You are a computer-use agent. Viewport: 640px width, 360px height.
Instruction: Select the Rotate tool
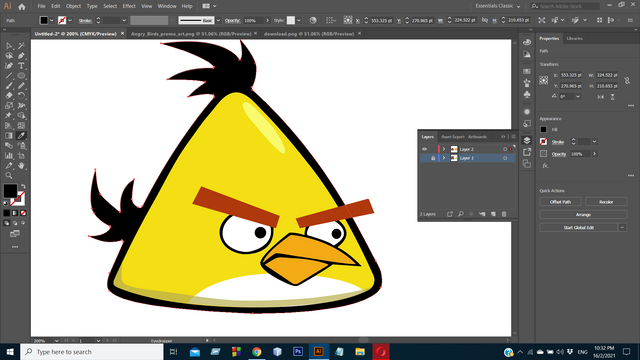click(21, 96)
